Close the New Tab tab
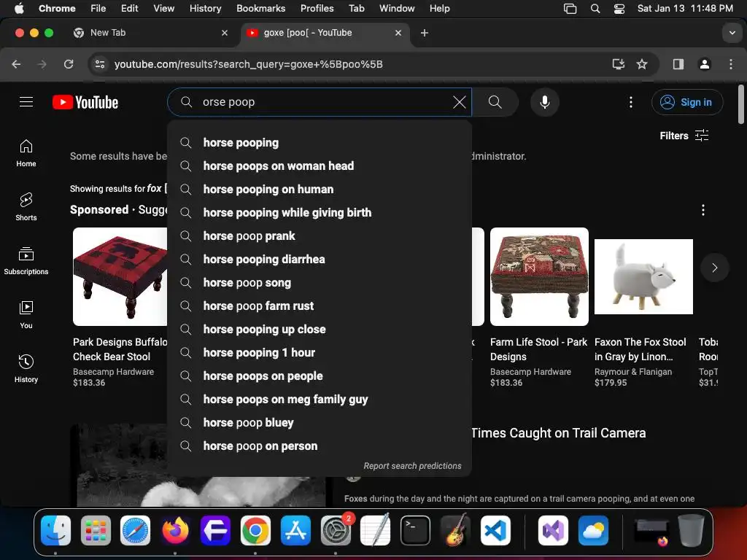Image resolution: width=747 pixels, height=560 pixels. point(225,33)
